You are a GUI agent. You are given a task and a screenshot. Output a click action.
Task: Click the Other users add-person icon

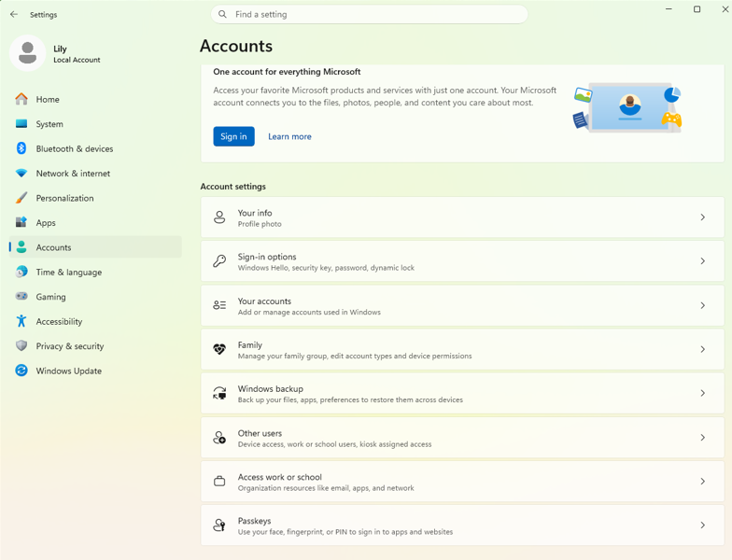pos(219,437)
